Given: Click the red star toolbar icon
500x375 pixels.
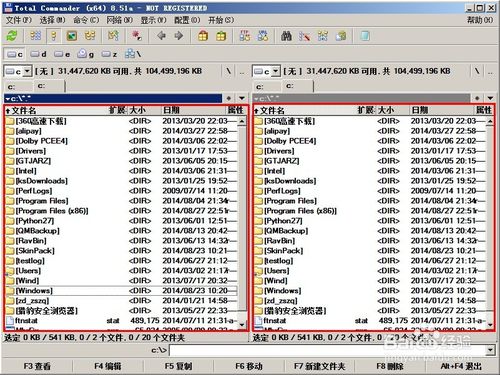Looking at the screenshot, I should click(137, 36).
